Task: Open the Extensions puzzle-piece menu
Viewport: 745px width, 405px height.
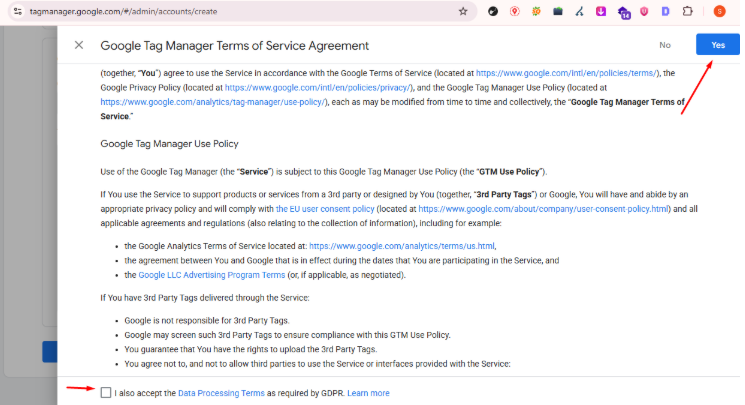Action: tap(688, 11)
